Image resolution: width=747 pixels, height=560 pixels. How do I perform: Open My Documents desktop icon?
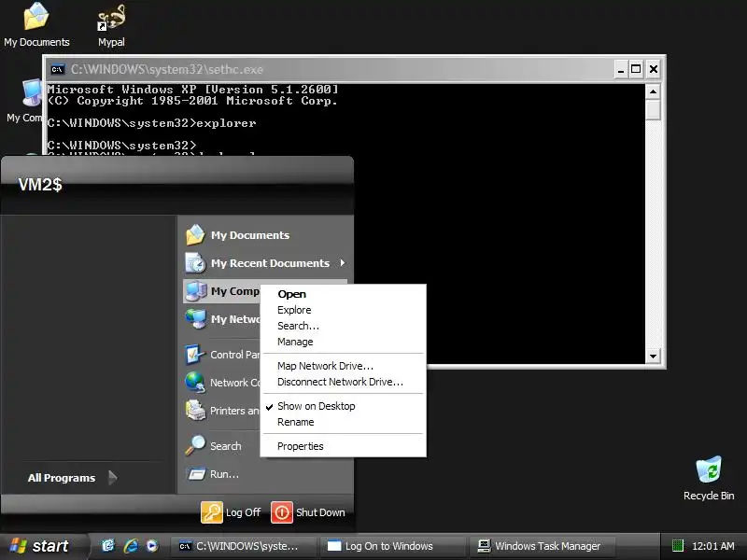(36, 24)
